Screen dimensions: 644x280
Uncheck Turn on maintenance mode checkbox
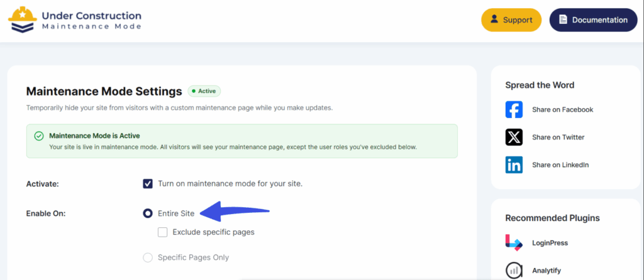(148, 184)
